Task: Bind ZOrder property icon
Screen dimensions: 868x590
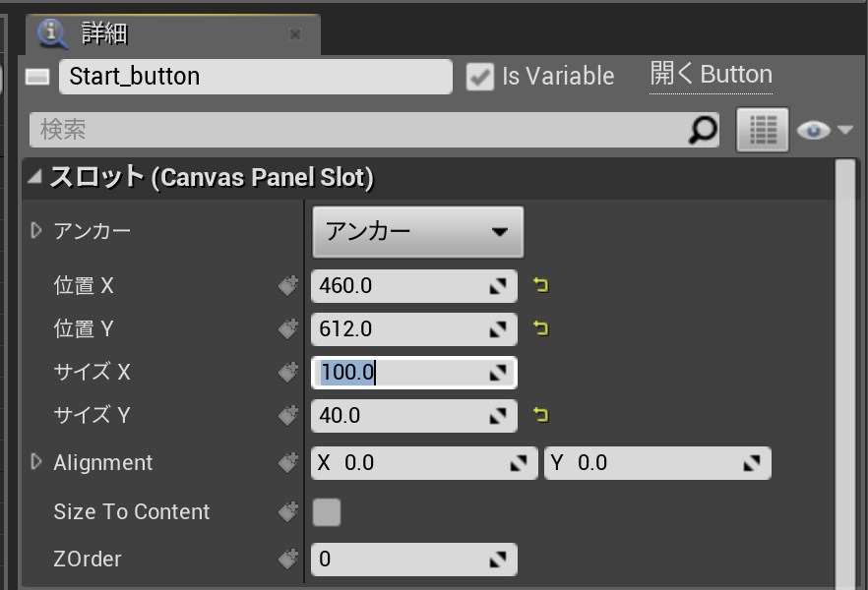Action: 287,560
